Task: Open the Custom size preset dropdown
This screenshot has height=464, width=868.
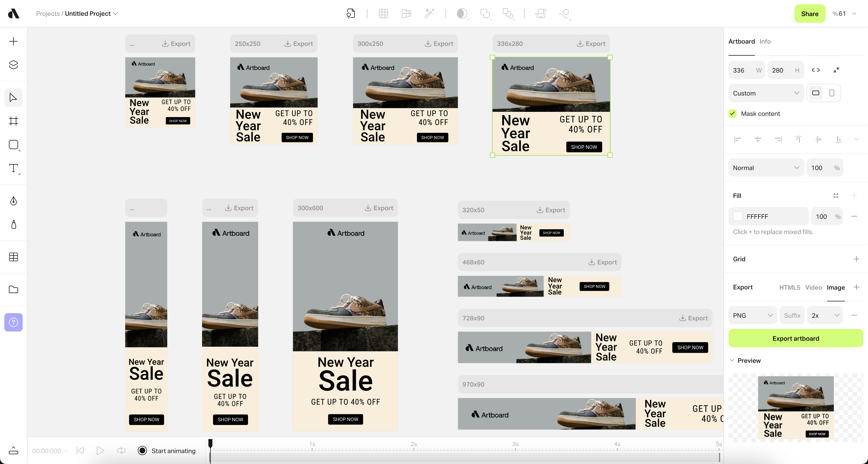Action: (x=766, y=93)
